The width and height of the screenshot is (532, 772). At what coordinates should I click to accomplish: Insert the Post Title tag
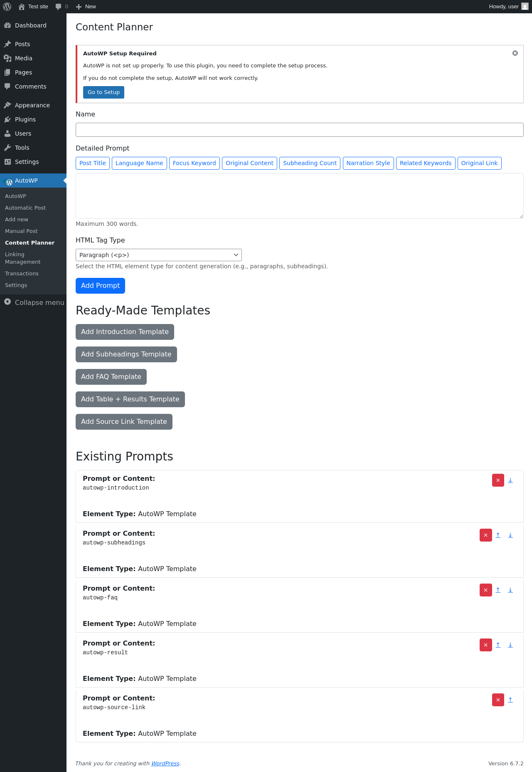[x=93, y=163]
